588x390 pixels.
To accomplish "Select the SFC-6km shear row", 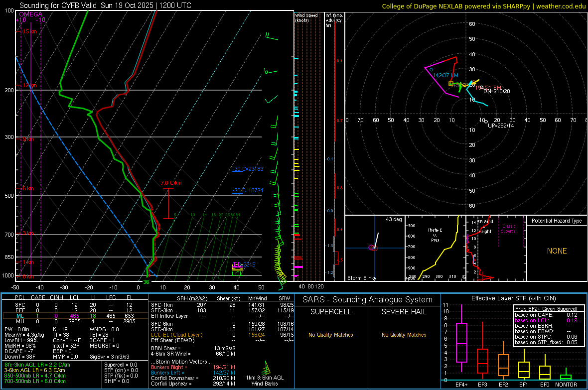I will click(x=222, y=324).
